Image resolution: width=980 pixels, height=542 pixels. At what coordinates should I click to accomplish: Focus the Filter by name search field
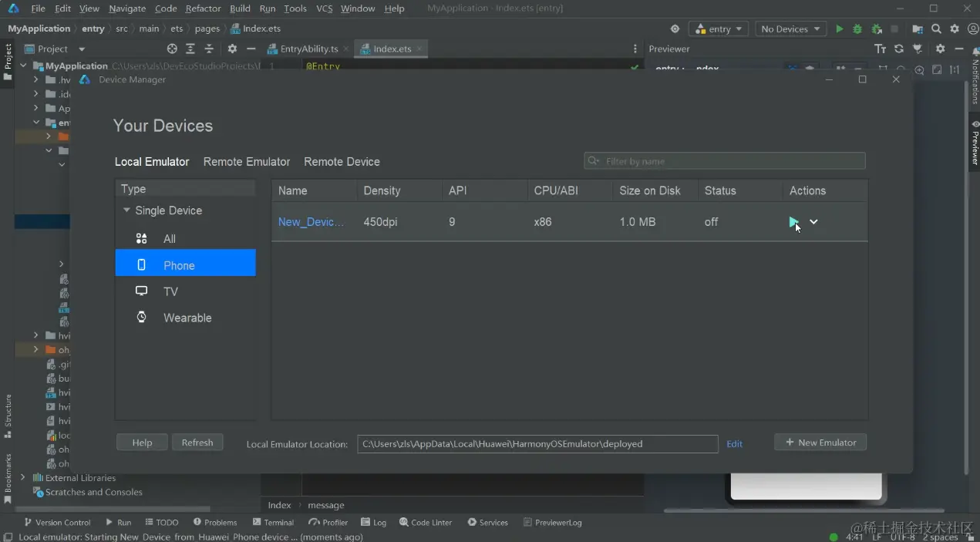tap(725, 161)
